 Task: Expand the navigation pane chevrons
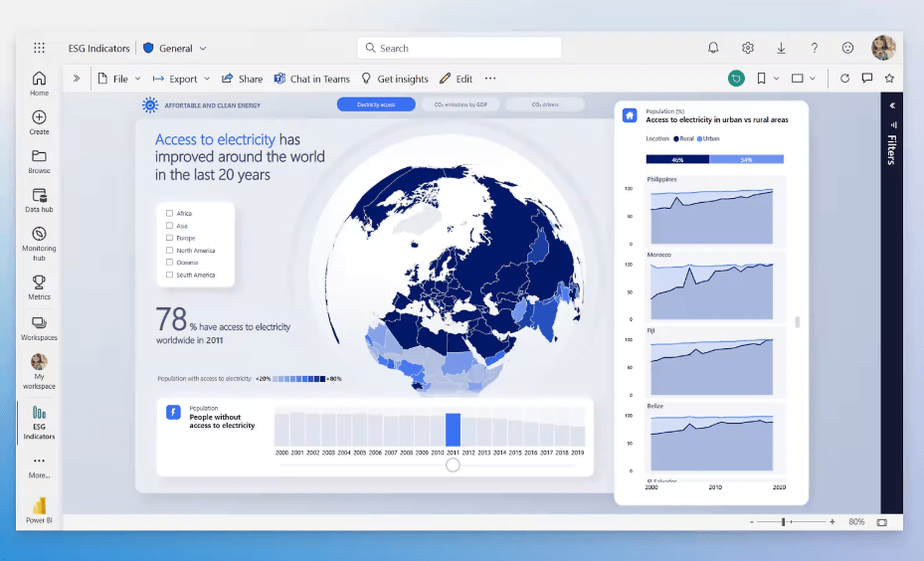click(x=76, y=78)
